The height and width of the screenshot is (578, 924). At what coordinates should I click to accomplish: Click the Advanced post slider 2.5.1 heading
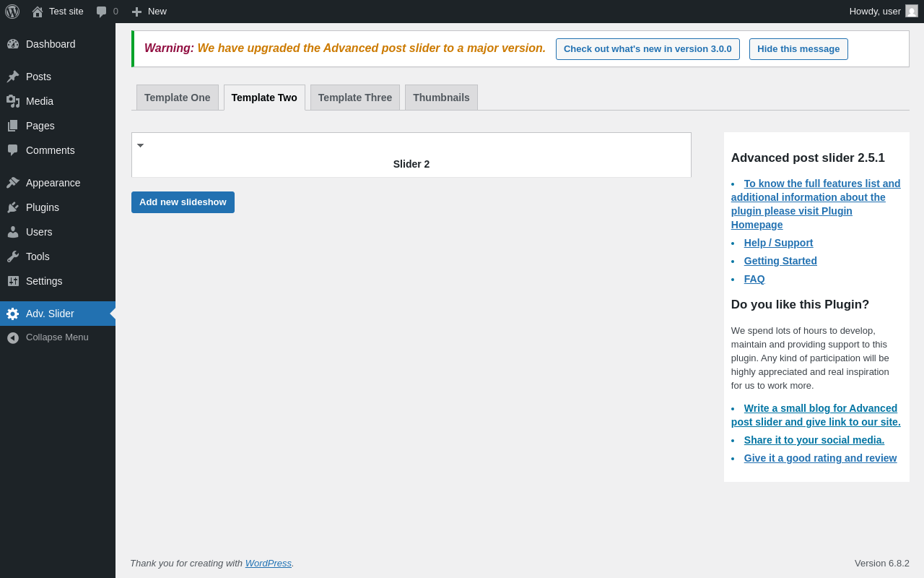[x=808, y=158]
